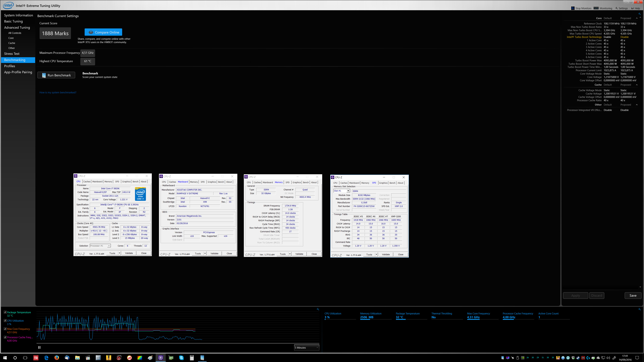Select Stress Test in the sidebar
This screenshot has height=362, width=644.
point(12,54)
